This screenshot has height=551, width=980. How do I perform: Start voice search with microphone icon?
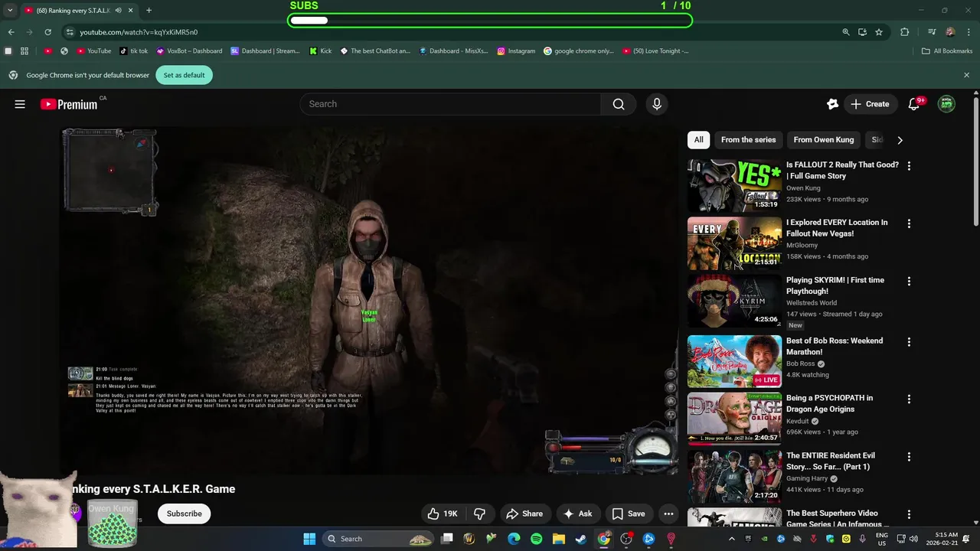[x=656, y=104]
